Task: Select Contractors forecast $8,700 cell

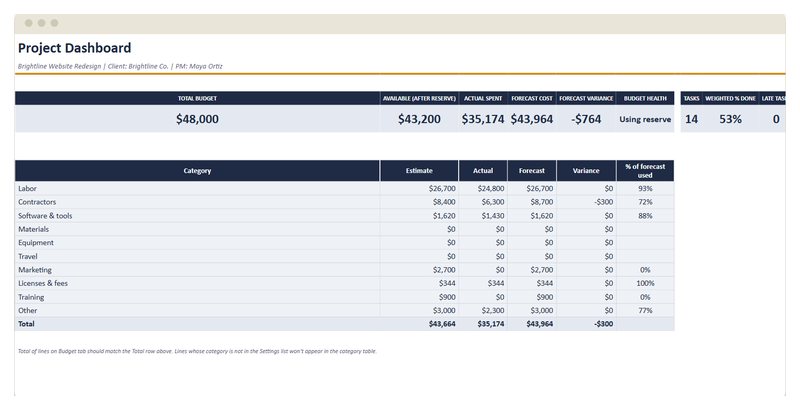Action: (x=532, y=202)
